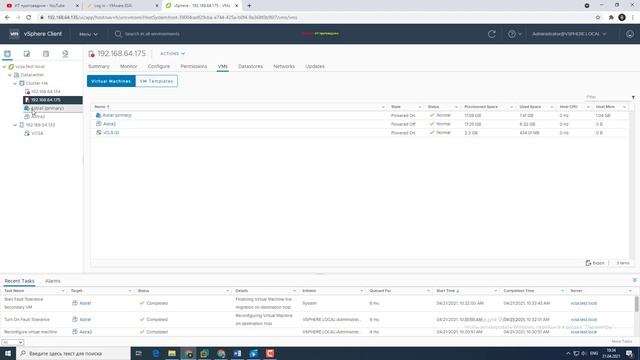
Task: Switch to the Updates tab
Action: tap(315, 66)
